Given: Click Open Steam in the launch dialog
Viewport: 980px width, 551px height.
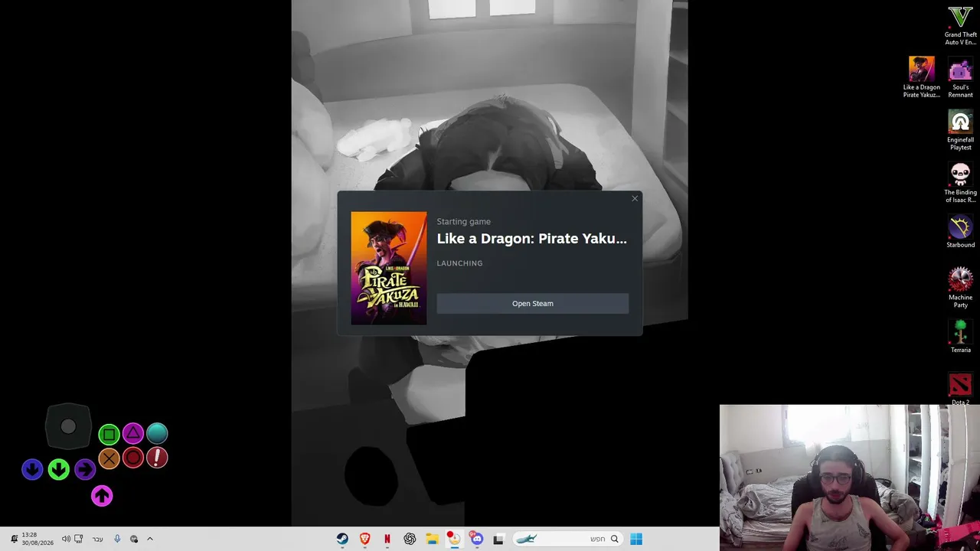Looking at the screenshot, I should (x=532, y=304).
